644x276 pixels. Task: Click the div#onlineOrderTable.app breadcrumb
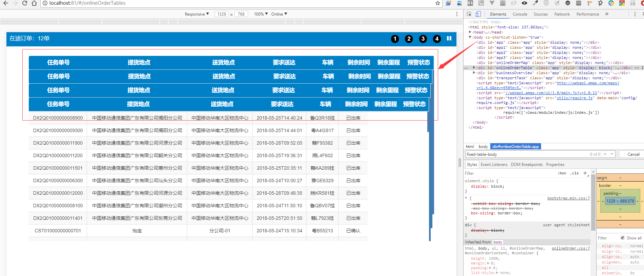pyautogui.click(x=515, y=147)
